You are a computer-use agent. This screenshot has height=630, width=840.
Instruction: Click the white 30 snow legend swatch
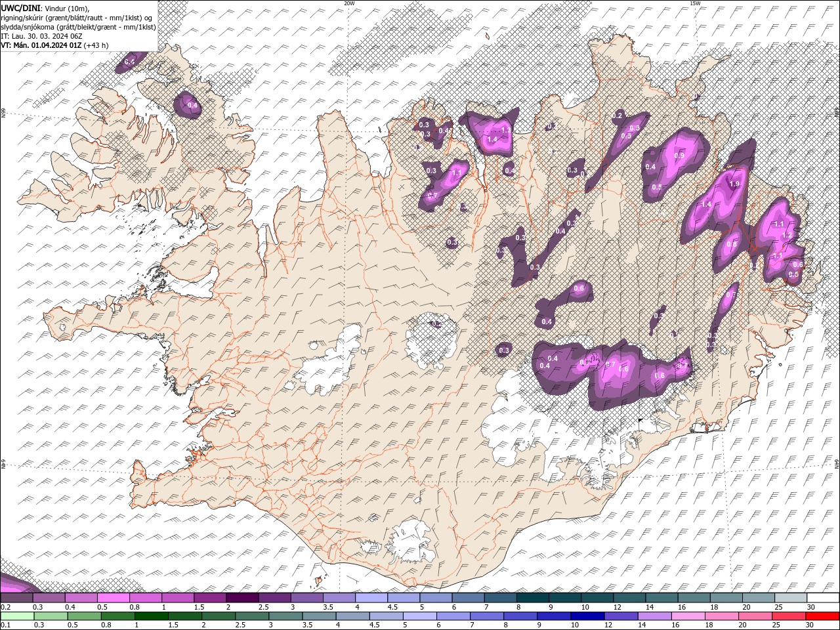823,598
